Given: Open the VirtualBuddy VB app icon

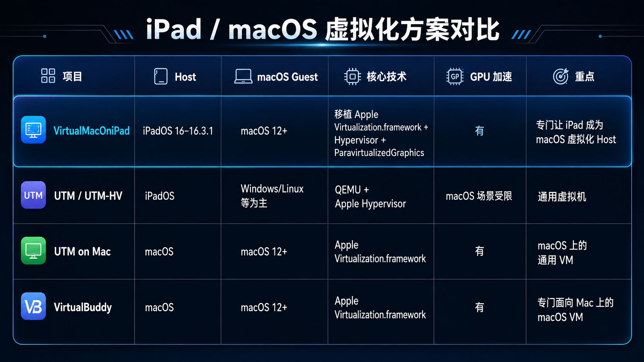Looking at the screenshot, I should point(34,306).
